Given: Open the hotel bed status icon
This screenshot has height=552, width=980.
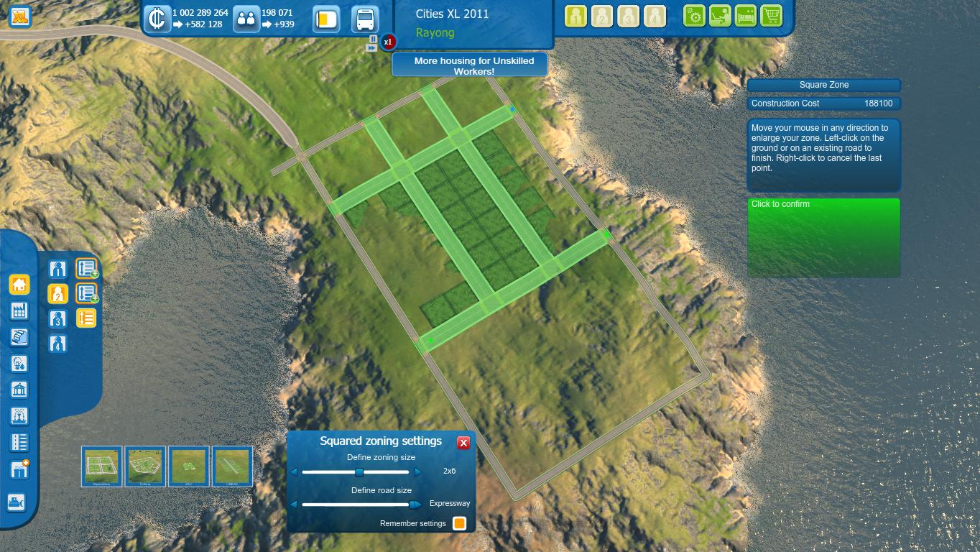Looking at the screenshot, I should point(746,16).
